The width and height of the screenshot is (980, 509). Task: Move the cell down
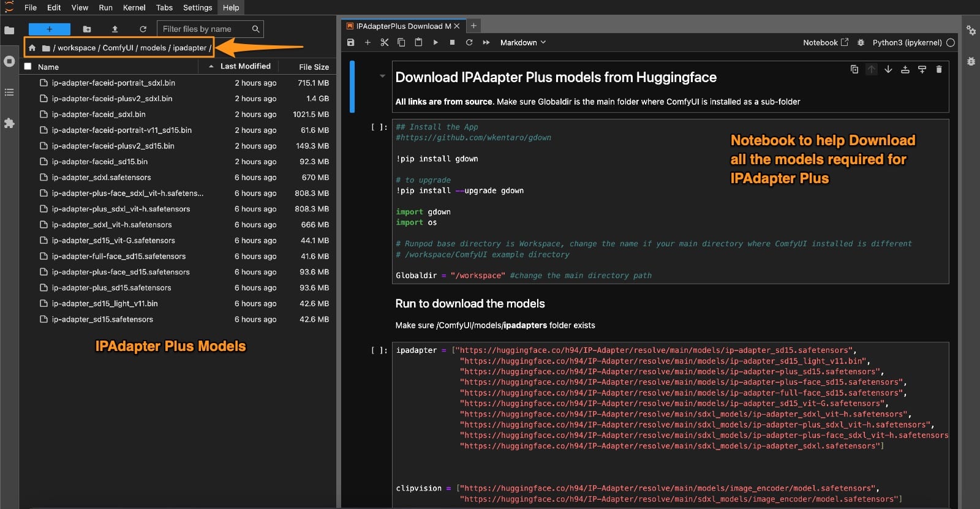[888, 69]
